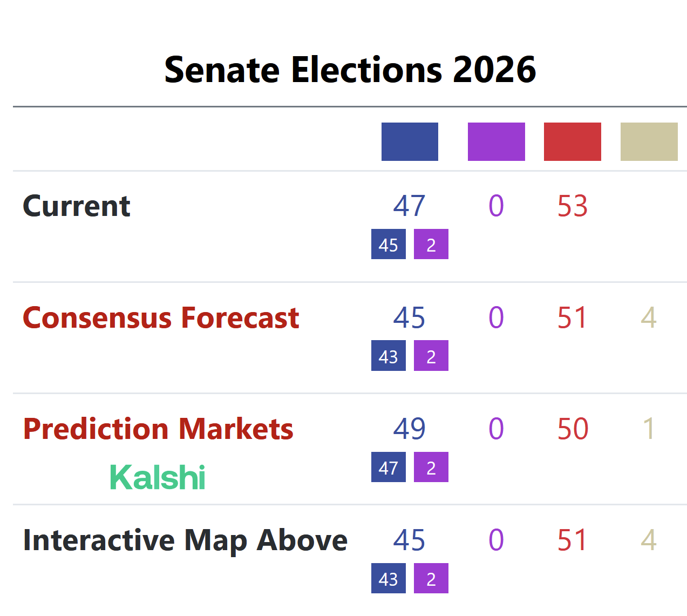This screenshot has height=616, width=687.
Task: Click the purple header color swatch
Action: [496, 141]
